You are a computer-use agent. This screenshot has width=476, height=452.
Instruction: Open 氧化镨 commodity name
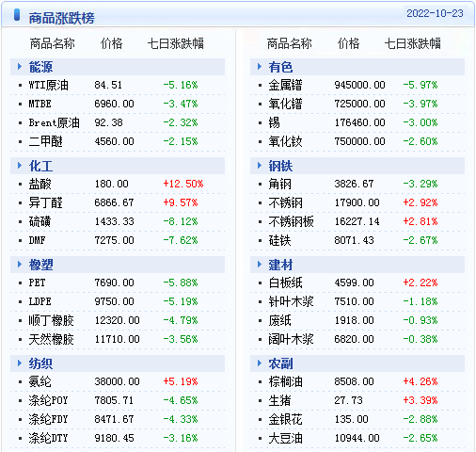tap(285, 104)
